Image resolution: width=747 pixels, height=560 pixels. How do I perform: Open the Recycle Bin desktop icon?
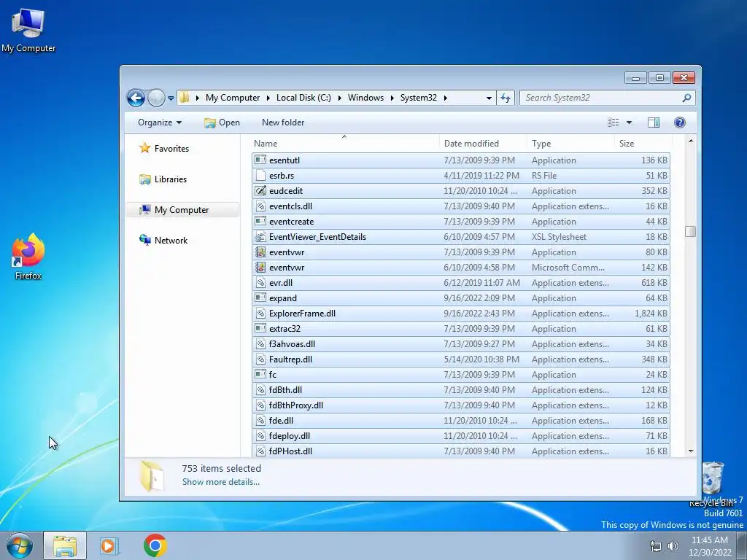click(x=713, y=483)
